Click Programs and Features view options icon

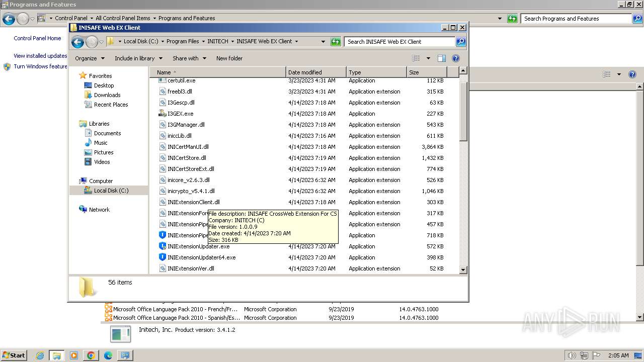click(x=607, y=74)
